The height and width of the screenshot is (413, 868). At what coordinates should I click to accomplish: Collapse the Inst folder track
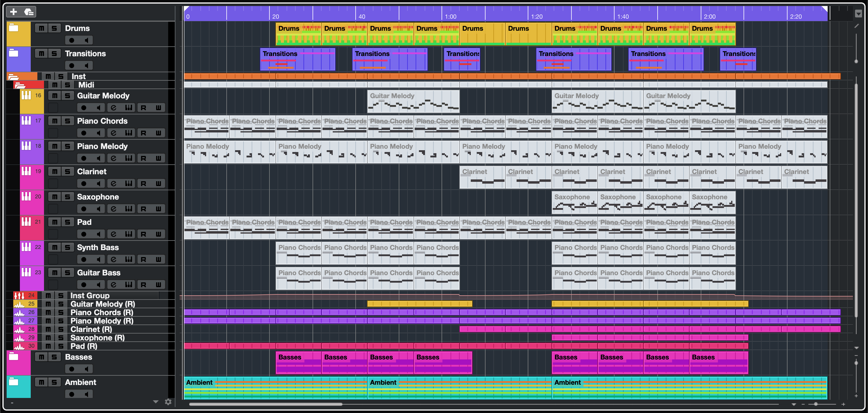click(x=13, y=77)
